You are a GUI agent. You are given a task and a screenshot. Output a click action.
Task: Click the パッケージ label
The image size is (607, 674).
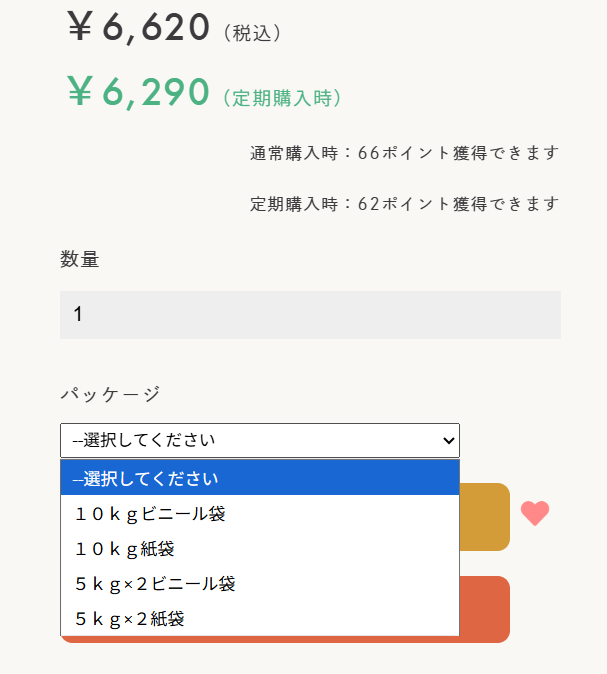pos(110,394)
